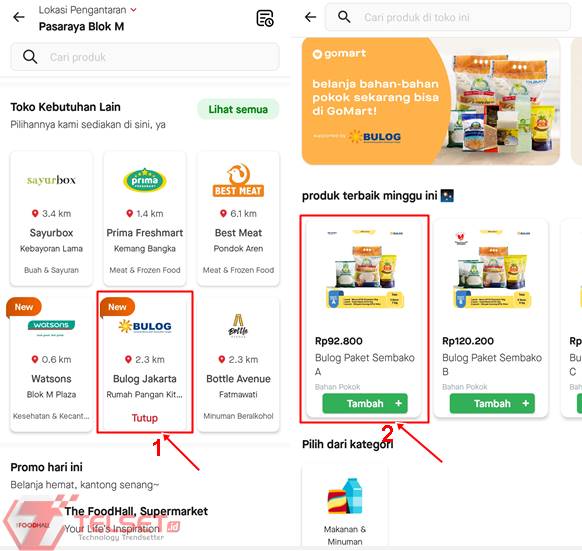Add Bulog Paket Sembako B with Tambah
The image size is (582, 551).
point(492,403)
